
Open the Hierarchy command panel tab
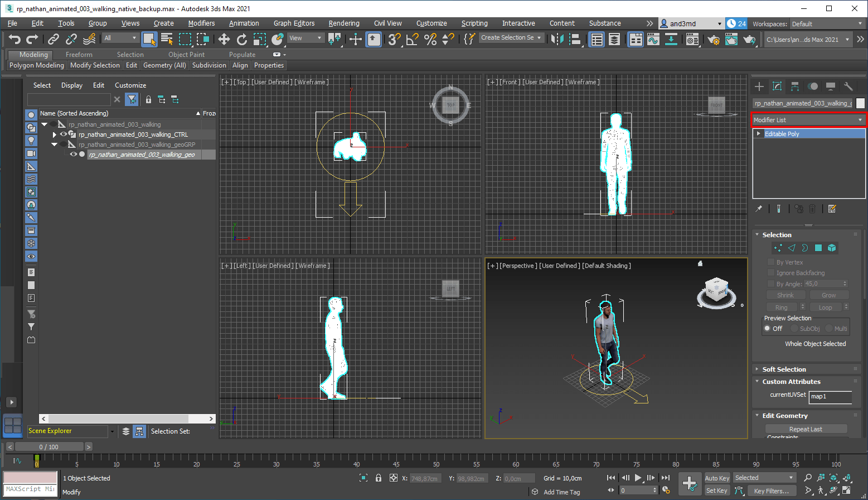tap(795, 86)
